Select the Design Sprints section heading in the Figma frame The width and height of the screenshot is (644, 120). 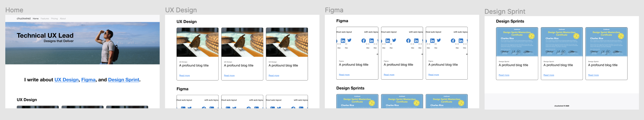pyautogui.click(x=350, y=88)
